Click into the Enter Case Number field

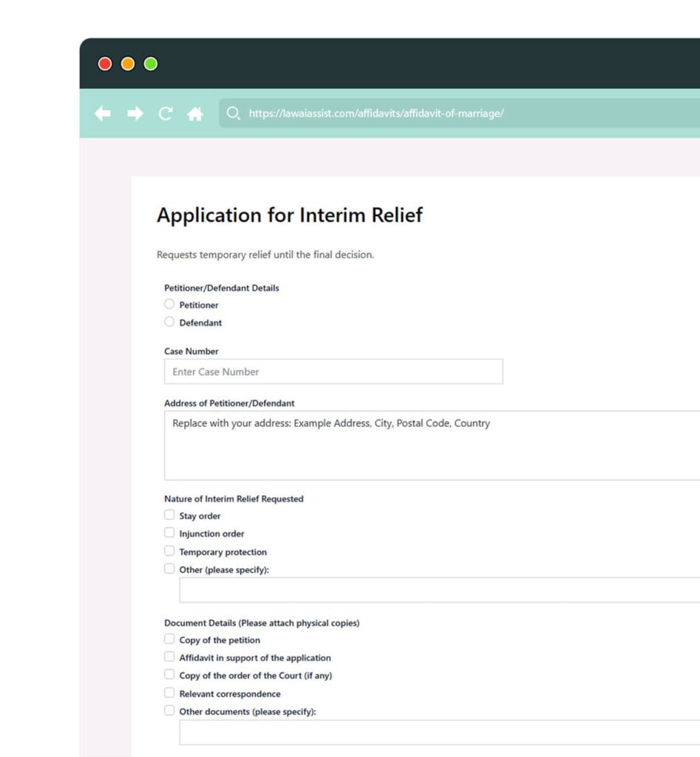(333, 371)
